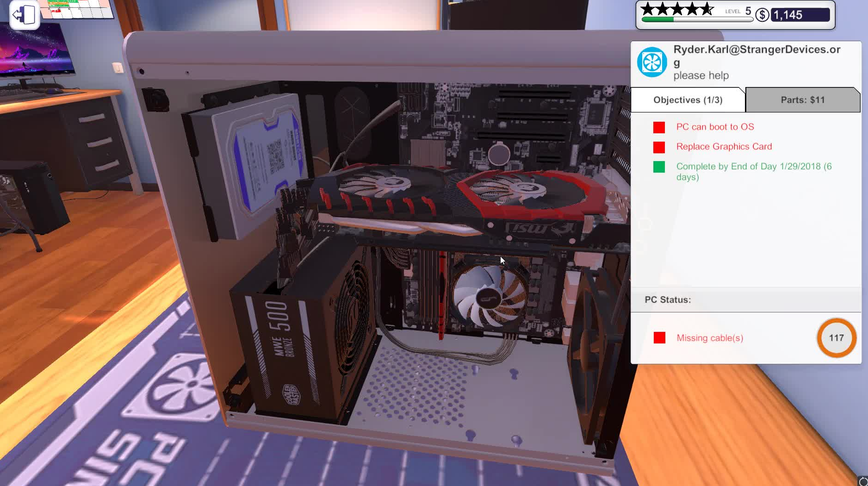Viewport: 868px width, 486px height.
Task: Click the hard drive with the QR code
Action: pos(259,153)
